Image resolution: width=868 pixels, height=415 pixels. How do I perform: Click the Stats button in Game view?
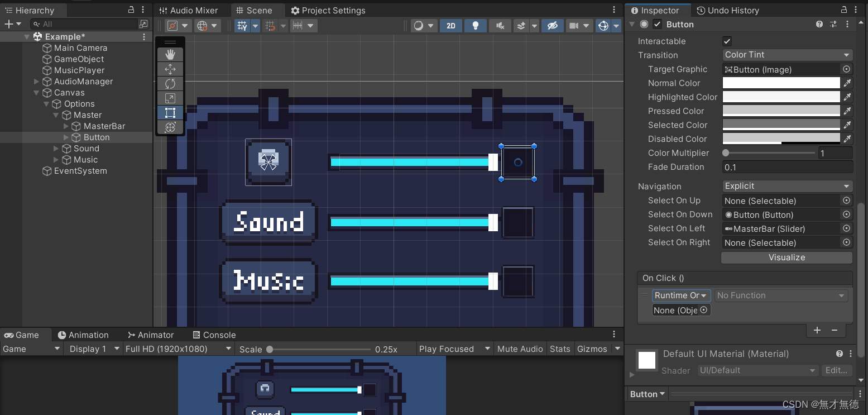(x=560, y=349)
